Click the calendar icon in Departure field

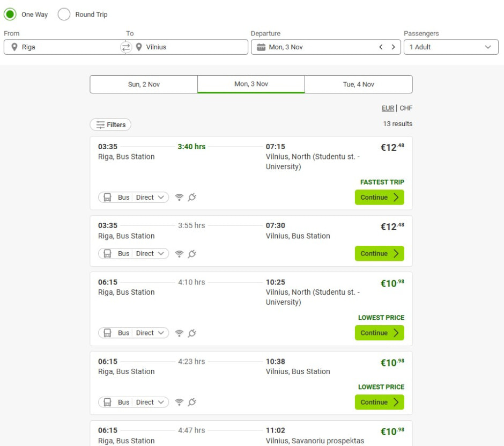[x=261, y=47]
